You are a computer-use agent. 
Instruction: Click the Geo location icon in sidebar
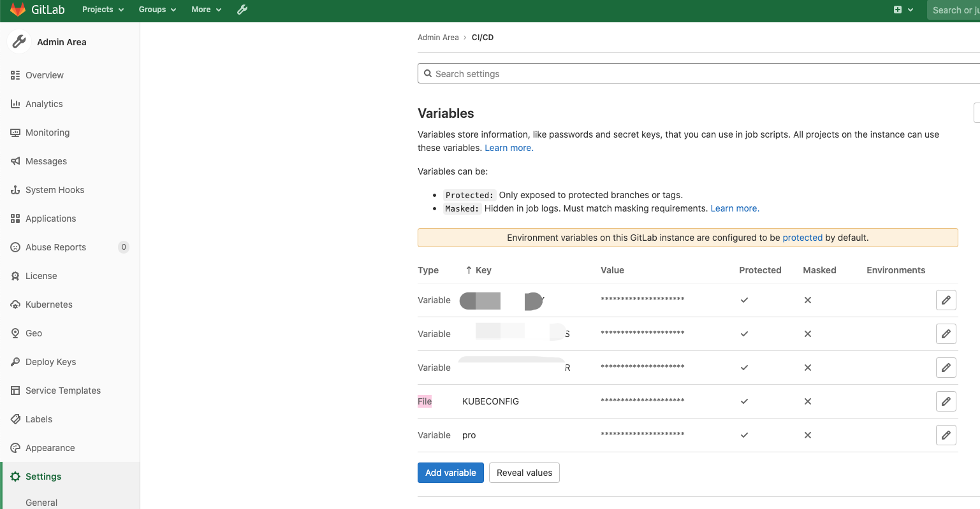pos(15,333)
